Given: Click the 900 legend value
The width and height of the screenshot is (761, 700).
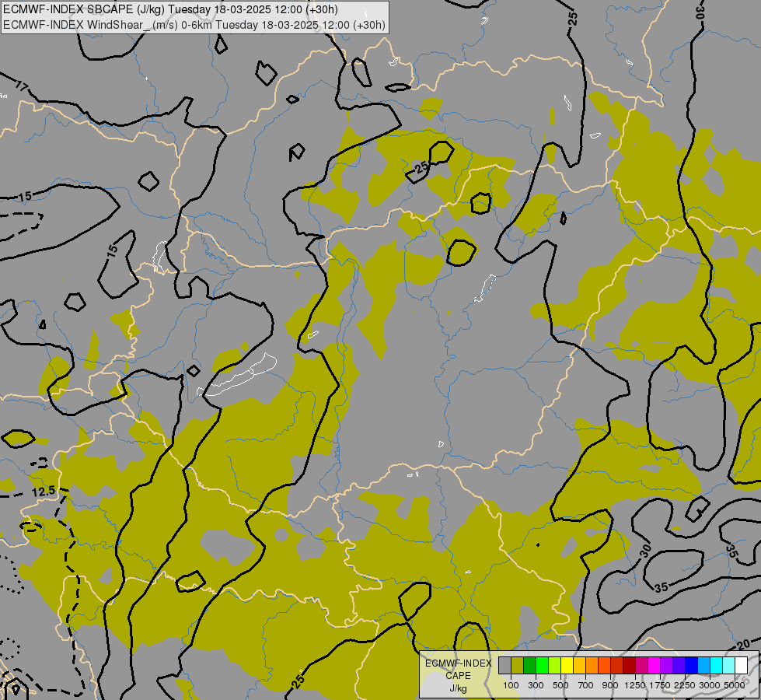Looking at the screenshot, I should (x=610, y=685).
